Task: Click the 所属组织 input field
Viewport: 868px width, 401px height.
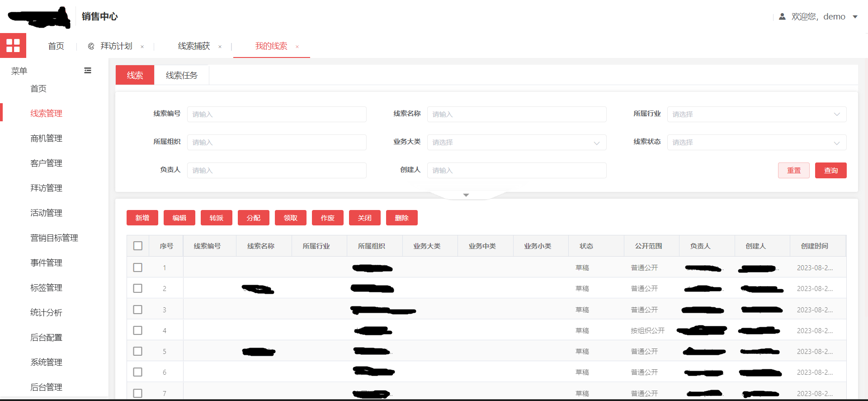Action: click(x=277, y=142)
